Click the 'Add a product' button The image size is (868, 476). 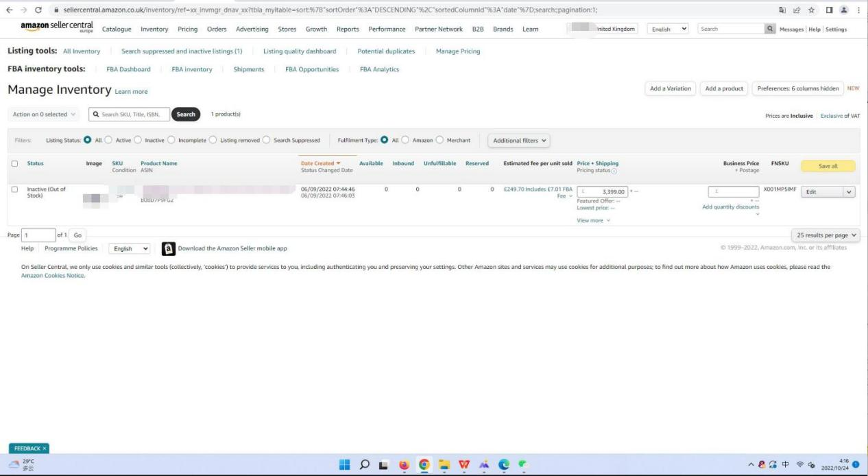tap(724, 88)
